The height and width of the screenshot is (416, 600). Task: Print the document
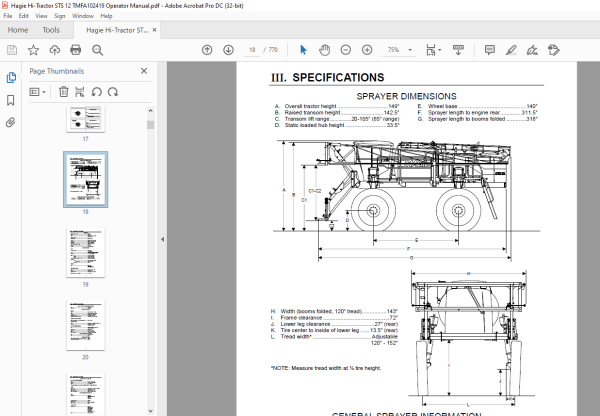tap(76, 50)
